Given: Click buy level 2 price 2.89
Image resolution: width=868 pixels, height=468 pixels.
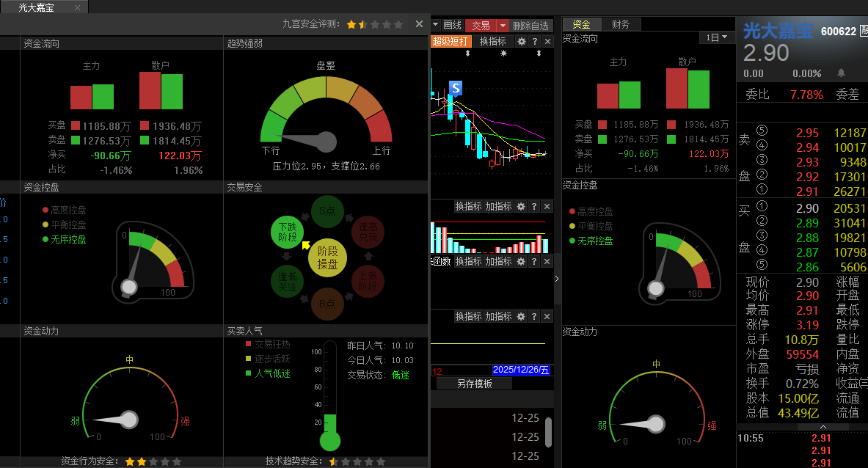Looking at the screenshot, I should [807, 223].
